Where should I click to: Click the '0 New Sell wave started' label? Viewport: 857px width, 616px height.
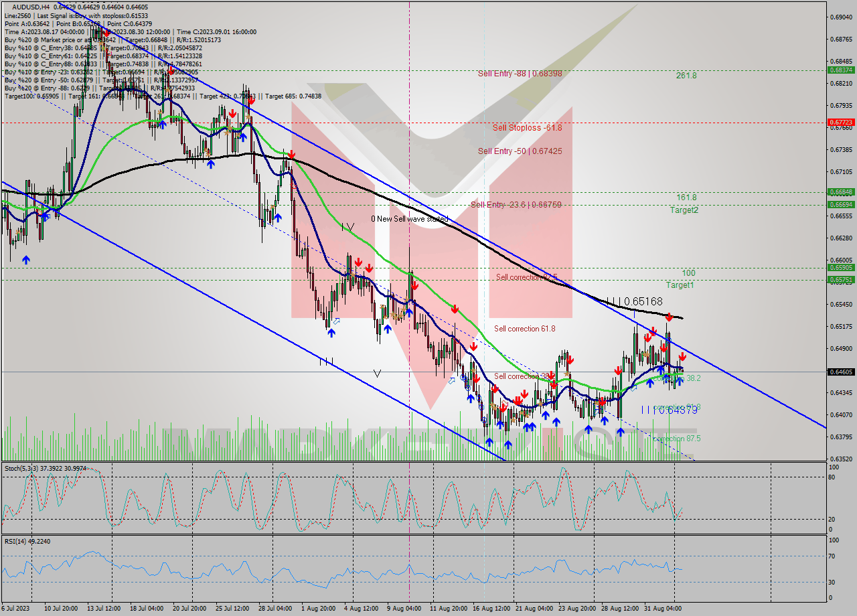tap(410, 219)
